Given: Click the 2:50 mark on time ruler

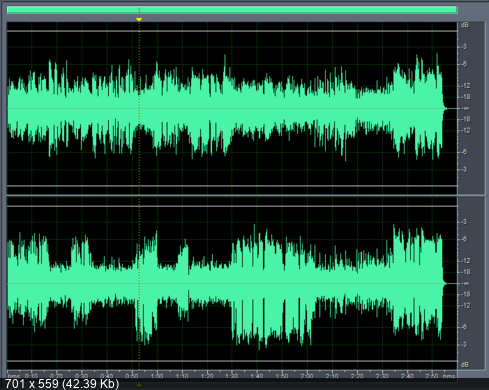Looking at the screenshot, I should click(x=432, y=376).
